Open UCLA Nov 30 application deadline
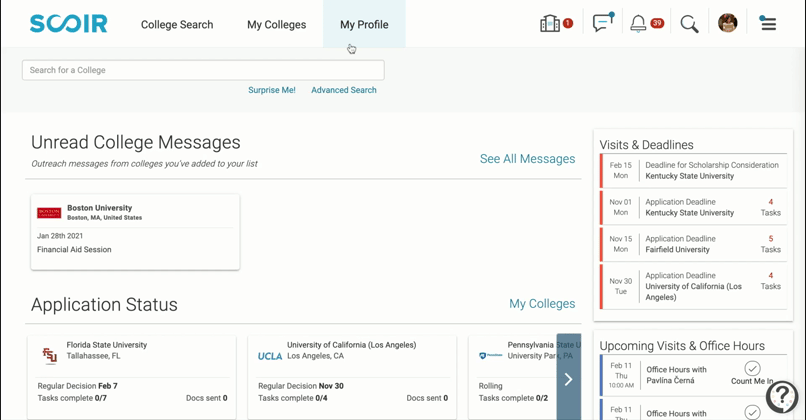This screenshot has width=806, height=420. pos(693,286)
